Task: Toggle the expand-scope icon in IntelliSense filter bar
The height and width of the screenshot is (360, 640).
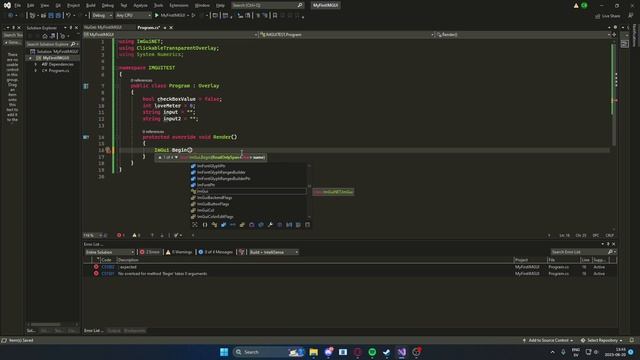Action: tap(195, 225)
